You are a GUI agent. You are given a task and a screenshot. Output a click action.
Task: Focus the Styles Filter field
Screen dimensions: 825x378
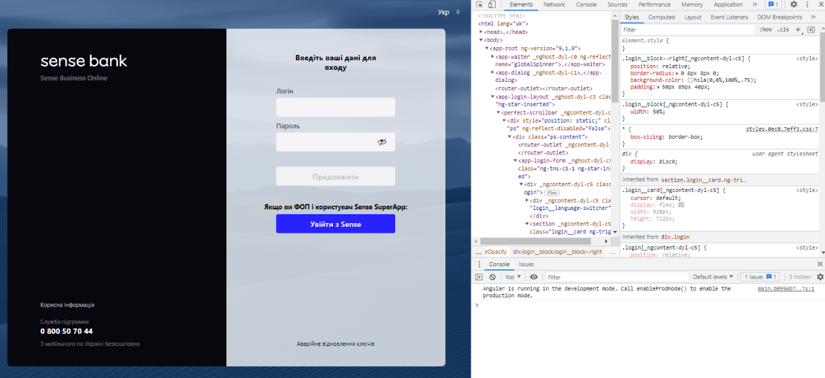point(687,30)
